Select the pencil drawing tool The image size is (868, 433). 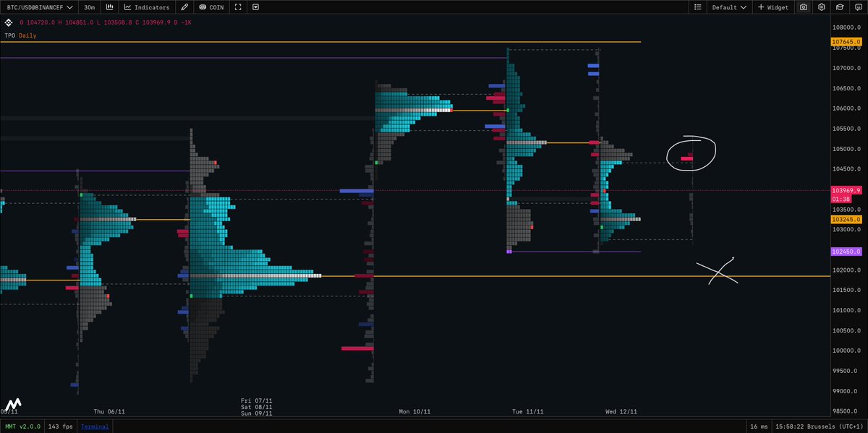pyautogui.click(x=184, y=7)
